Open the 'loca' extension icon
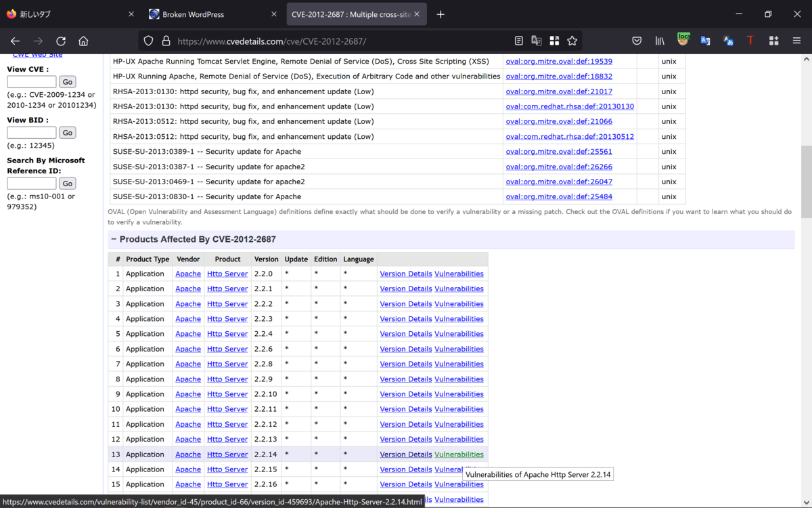The width and height of the screenshot is (812, 508). [683, 40]
